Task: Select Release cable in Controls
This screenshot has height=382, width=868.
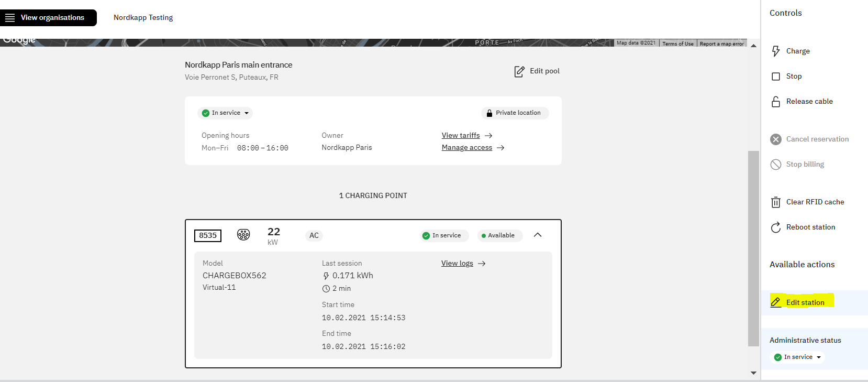Action: (809, 101)
